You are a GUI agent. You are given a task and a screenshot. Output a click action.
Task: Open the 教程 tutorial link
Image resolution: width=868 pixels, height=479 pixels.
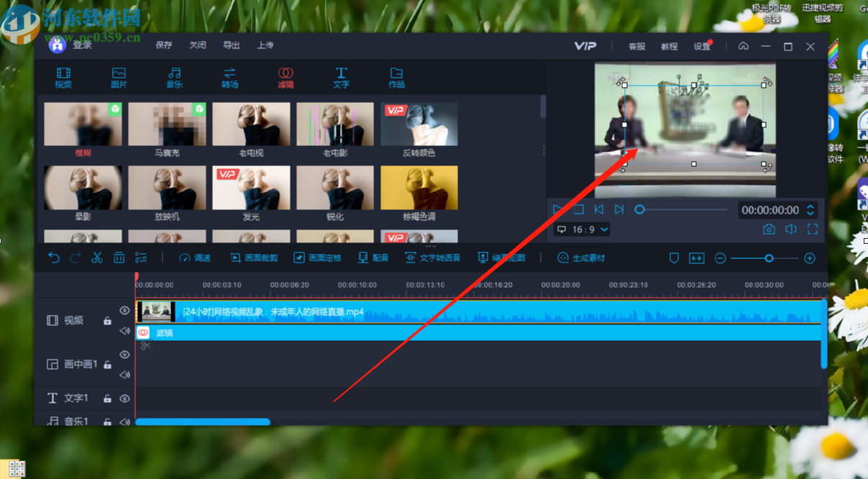pos(670,46)
